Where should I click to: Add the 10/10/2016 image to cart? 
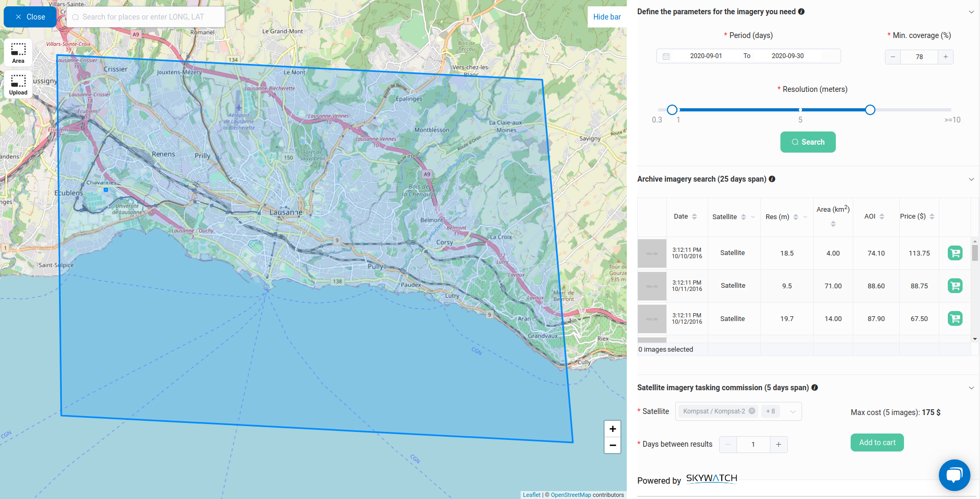pos(955,253)
